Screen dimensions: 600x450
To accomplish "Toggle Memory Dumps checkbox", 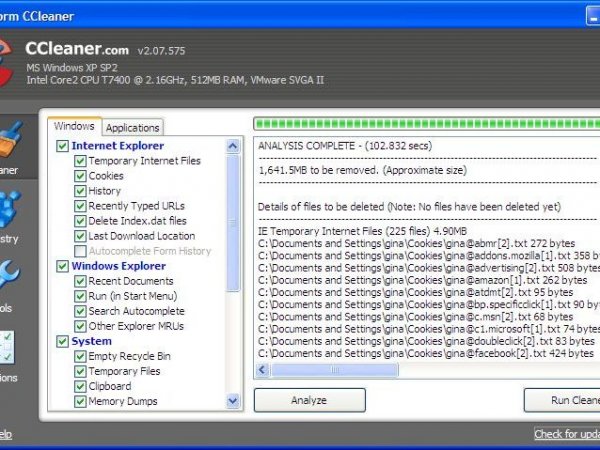I will 80,401.
